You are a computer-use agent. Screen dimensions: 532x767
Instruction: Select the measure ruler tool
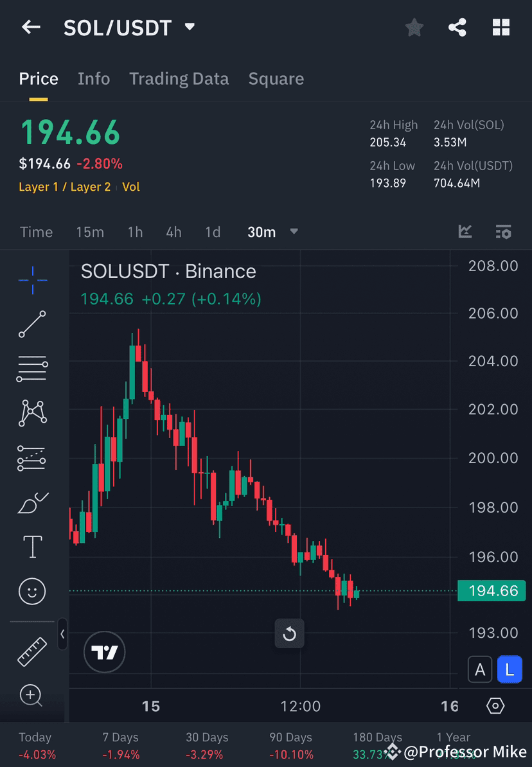coord(32,651)
